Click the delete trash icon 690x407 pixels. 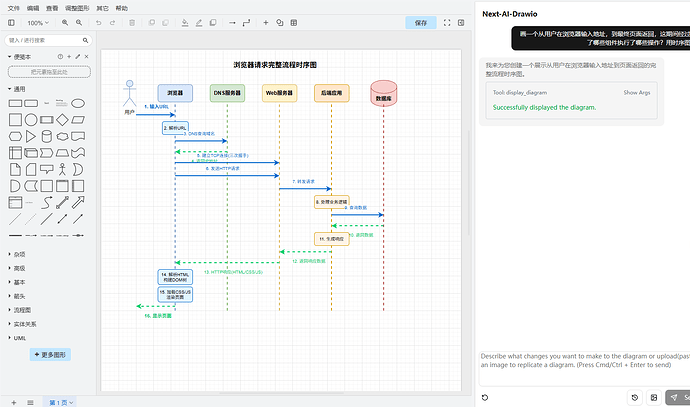pyautogui.click(x=132, y=22)
